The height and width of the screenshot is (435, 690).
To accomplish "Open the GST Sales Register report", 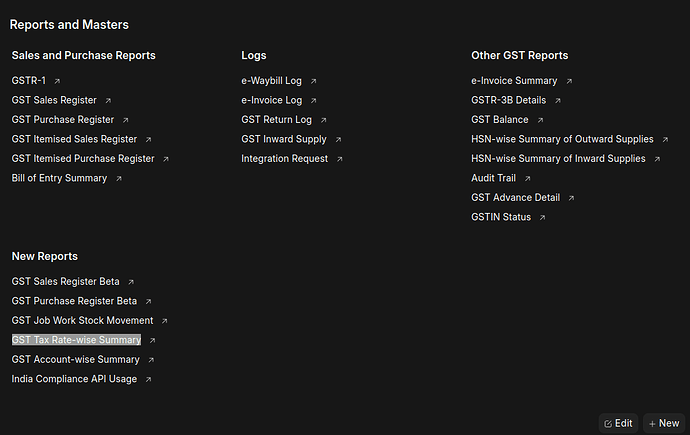I will click(54, 100).
